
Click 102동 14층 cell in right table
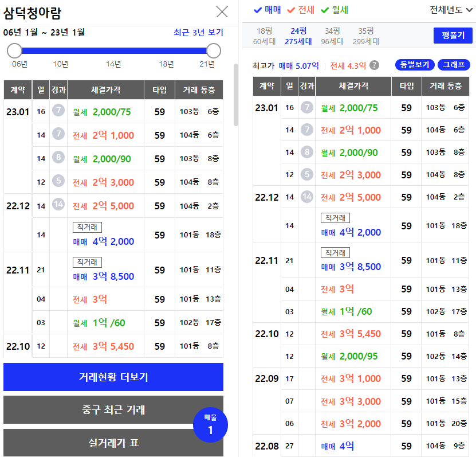pos(446,356)
